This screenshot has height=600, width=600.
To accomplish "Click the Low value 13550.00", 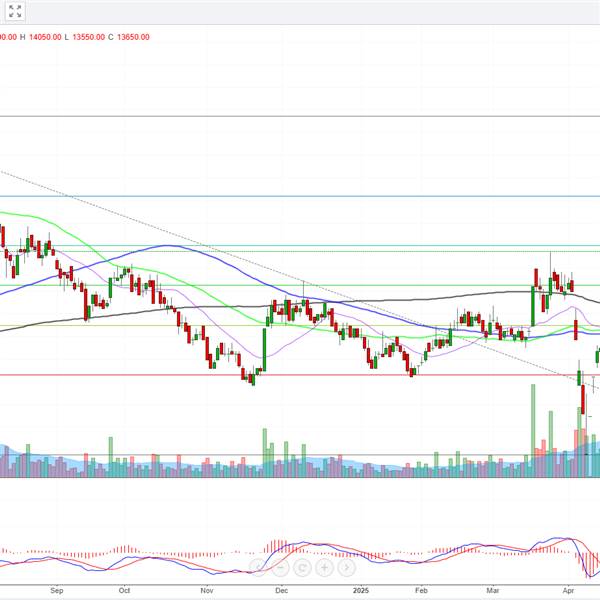I will [88, 37].
